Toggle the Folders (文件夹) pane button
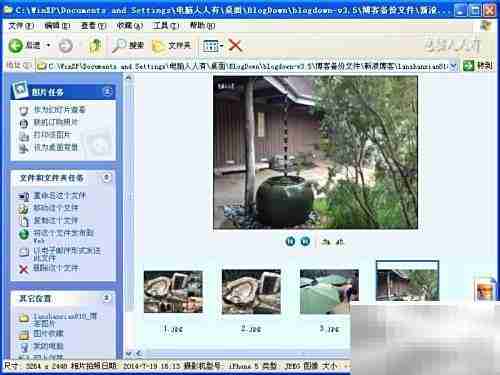The width and height of the screenshot is (500, 375). point(171,45)
